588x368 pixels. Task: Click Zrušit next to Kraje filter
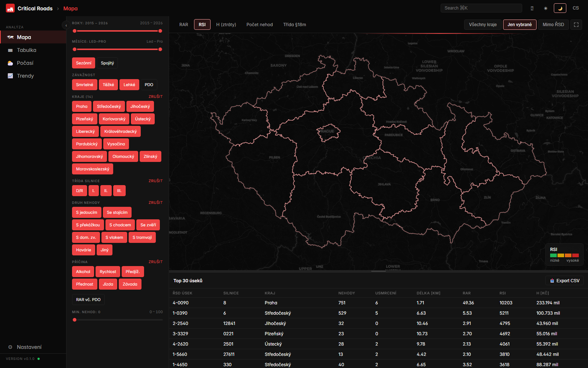pos(155,96)
